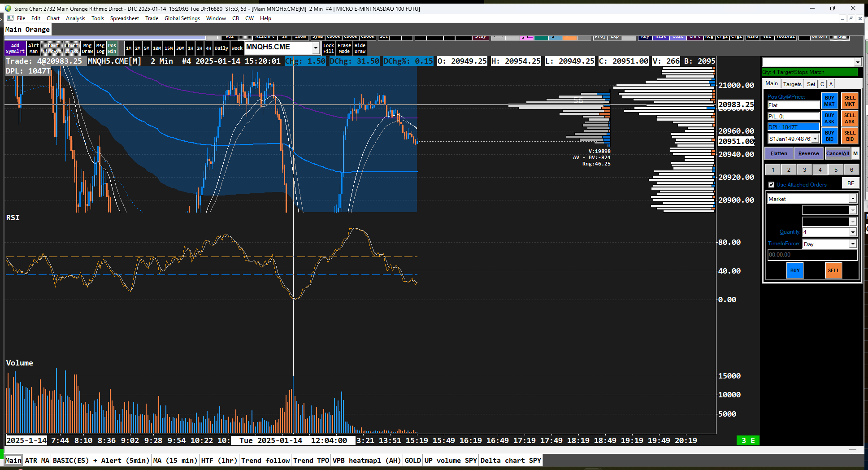Image resolution: width=868 pixels, height=470 pixels.
Task: Switch chart to 4H timeframe
Action: [208, 48]
